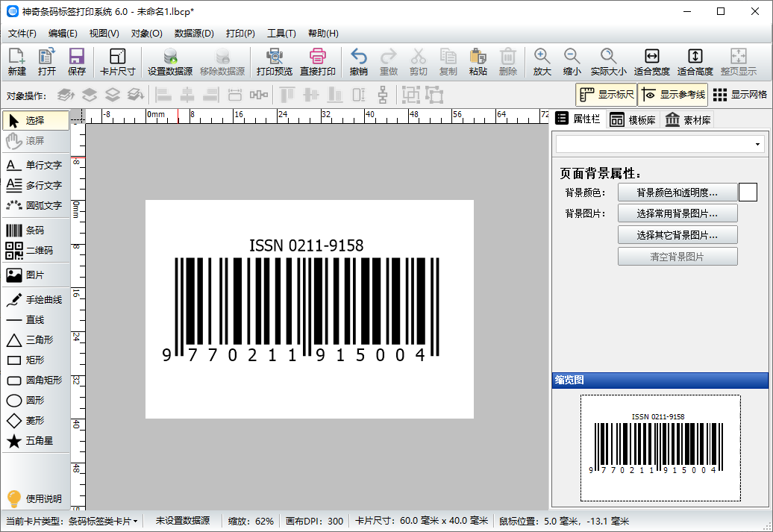Open the 编辑(E) menu
Screen dimensions: 773x532
(x=63, y=34)
